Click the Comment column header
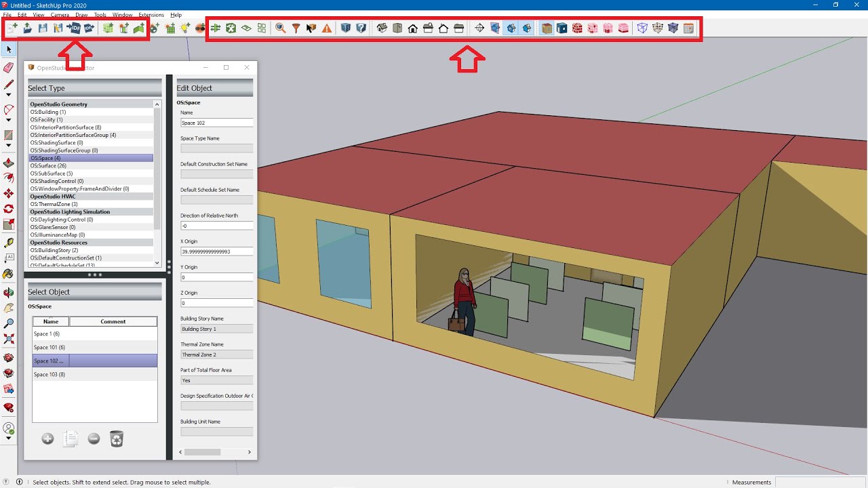868x488 pixels. (113, 321)
